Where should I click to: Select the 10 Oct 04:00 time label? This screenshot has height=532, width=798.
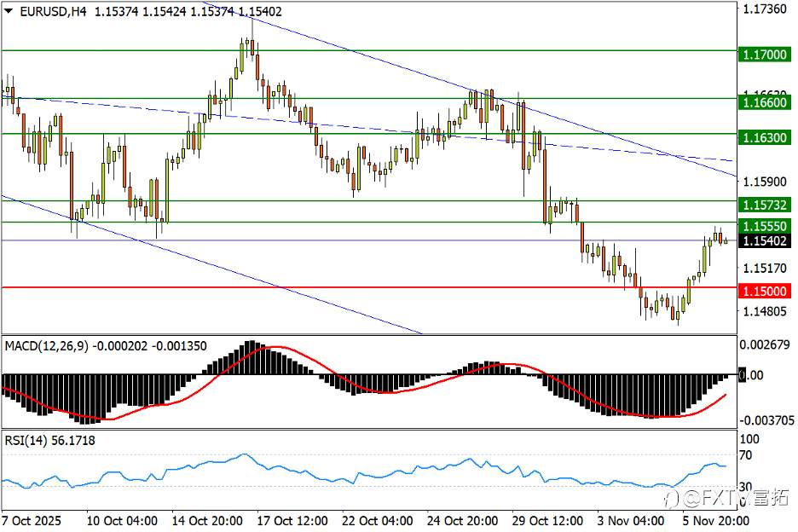tap(122, 521)
